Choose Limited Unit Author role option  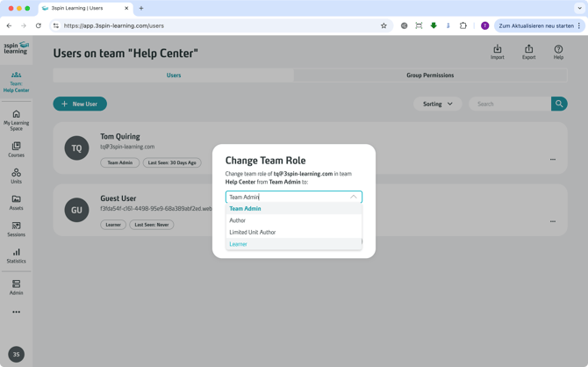tap(252, 233)
